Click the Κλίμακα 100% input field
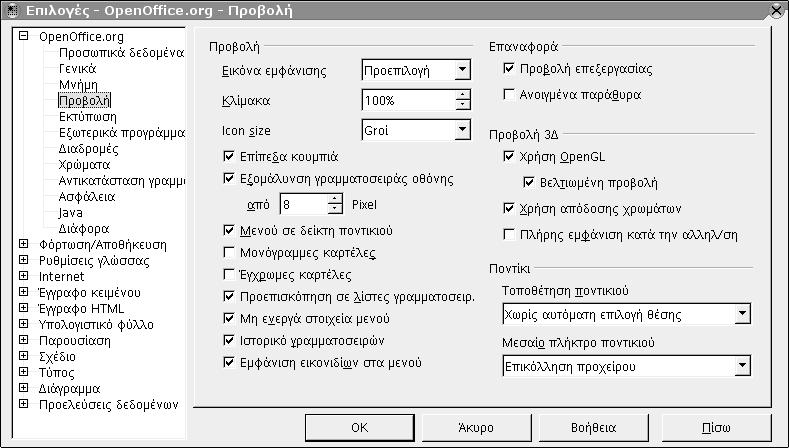 (409, 100)
